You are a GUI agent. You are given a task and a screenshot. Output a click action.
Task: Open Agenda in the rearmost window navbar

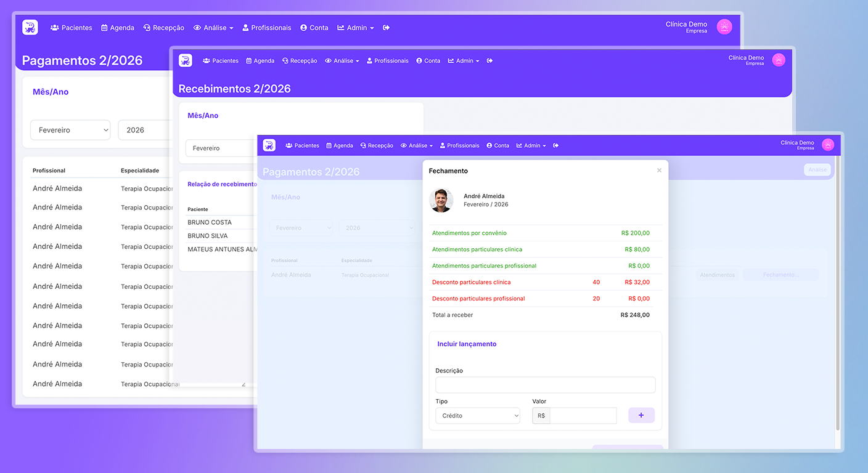pos(118,28)
